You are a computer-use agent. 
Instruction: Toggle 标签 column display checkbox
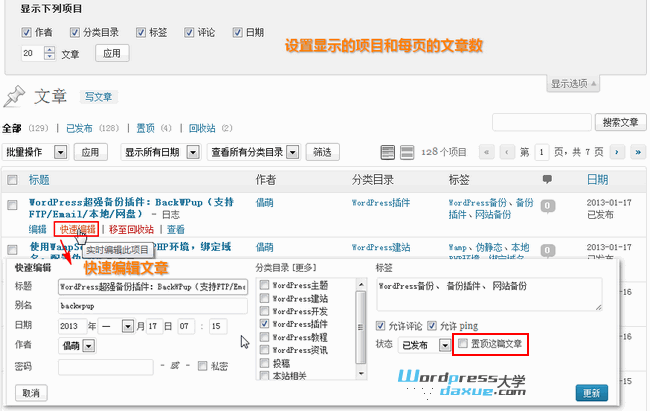(141, 32)
